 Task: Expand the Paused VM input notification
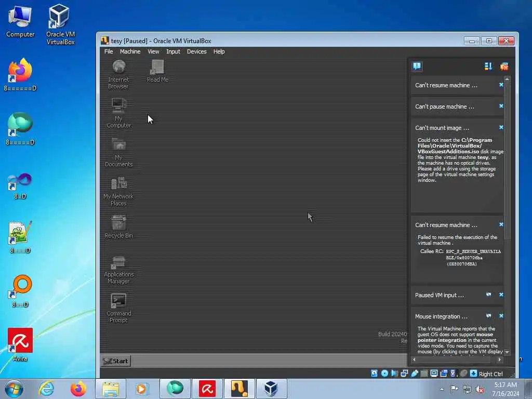tap(440, 295)
